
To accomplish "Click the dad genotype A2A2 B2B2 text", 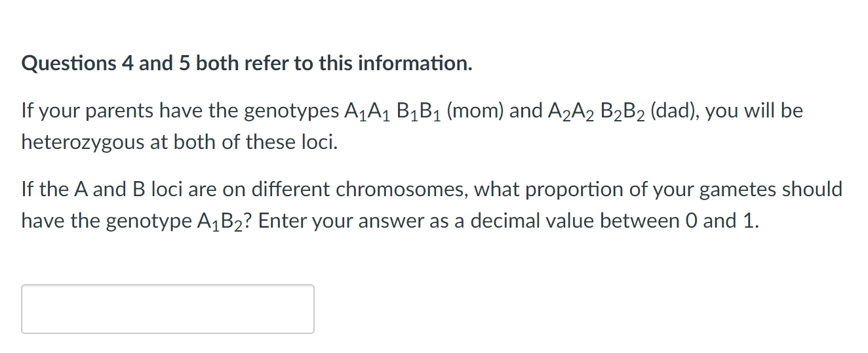I will coord(596,112).
